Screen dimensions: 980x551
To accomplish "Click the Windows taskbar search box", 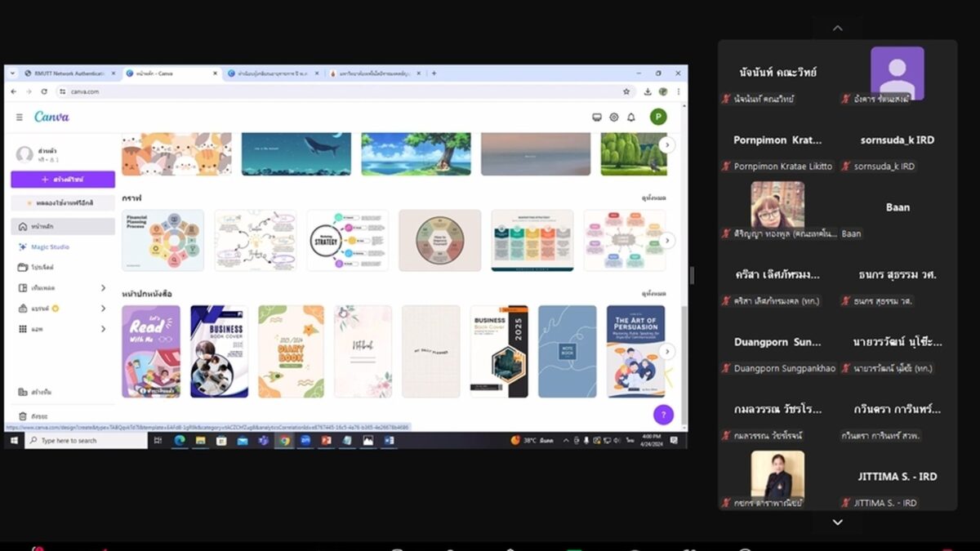I will (x=86, y=440).
